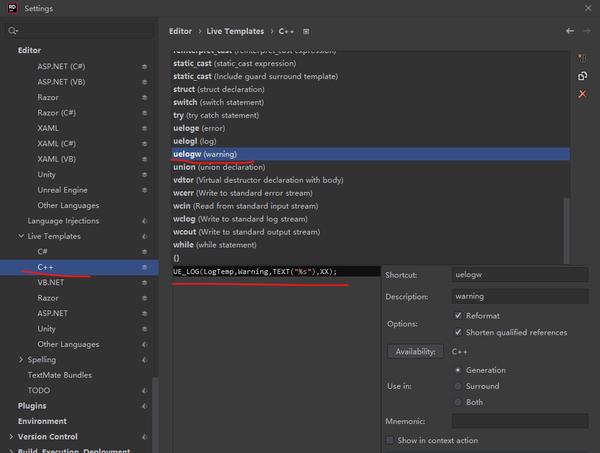Image resolution: width=600 pixels, height=453 pixels.
Task: Enable Show in context action
Action: 390,440
